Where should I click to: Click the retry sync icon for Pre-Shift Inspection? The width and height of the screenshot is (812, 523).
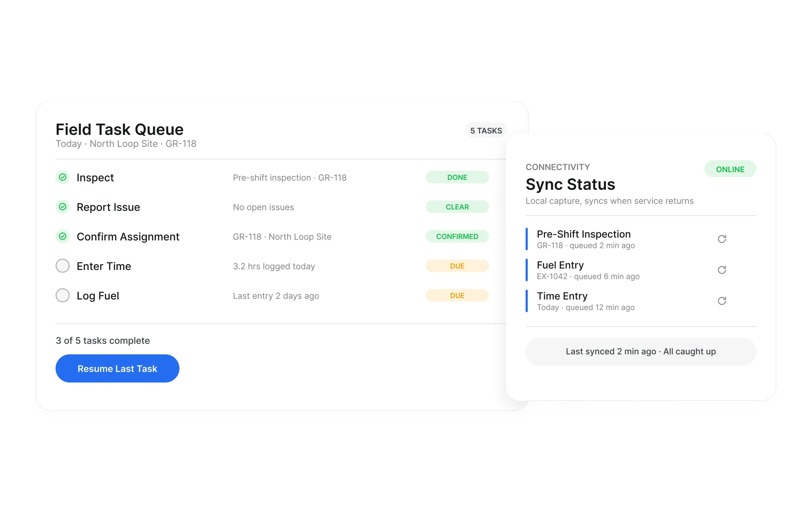pyautogui.click(x=722, y=239)
